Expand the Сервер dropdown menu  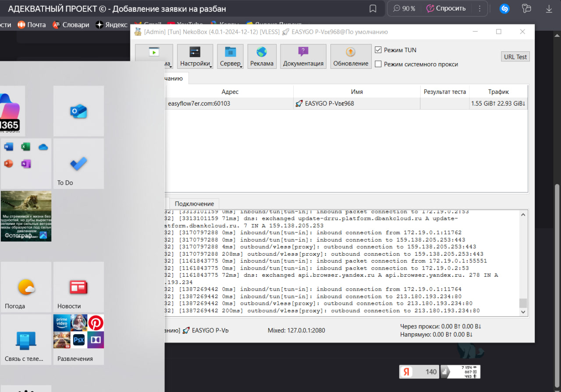(230, 57)
